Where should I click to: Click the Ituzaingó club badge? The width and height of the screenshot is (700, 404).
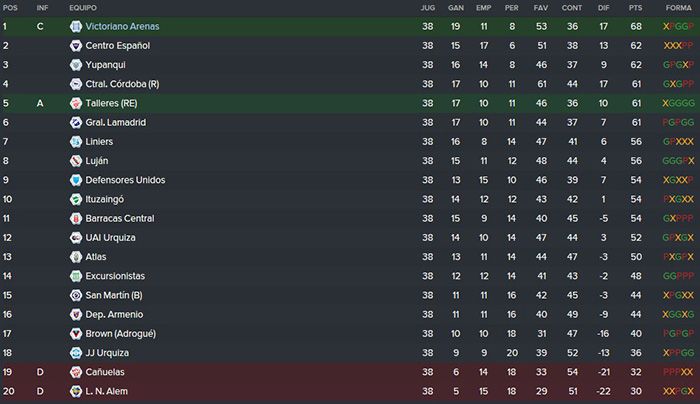[x=76, y=199]
